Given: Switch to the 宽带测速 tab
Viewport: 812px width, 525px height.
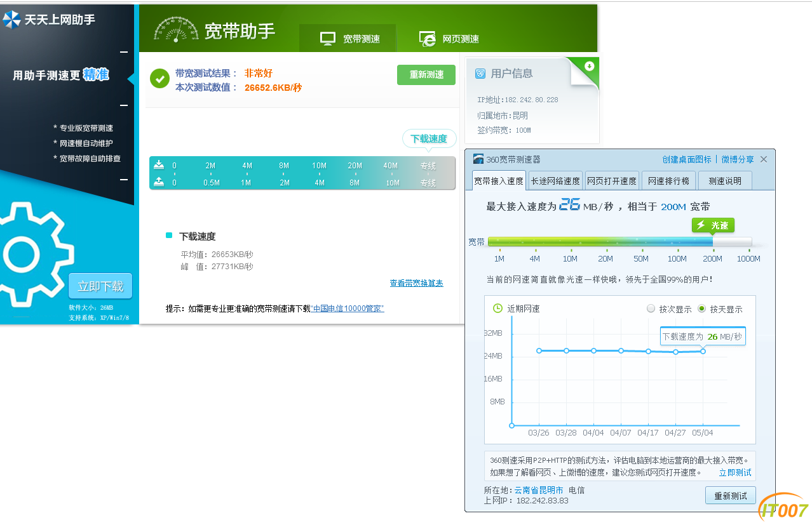Looking at the screenshot, I should click(348, 39).
